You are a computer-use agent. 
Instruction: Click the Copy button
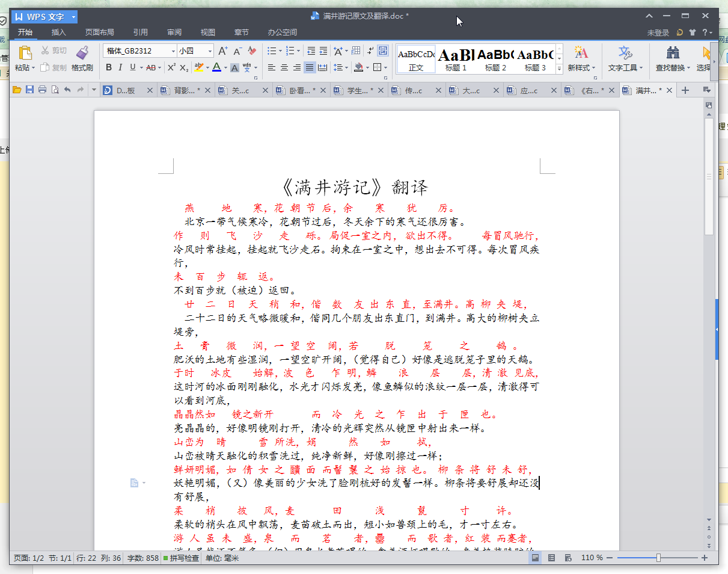tap(54, 67)
